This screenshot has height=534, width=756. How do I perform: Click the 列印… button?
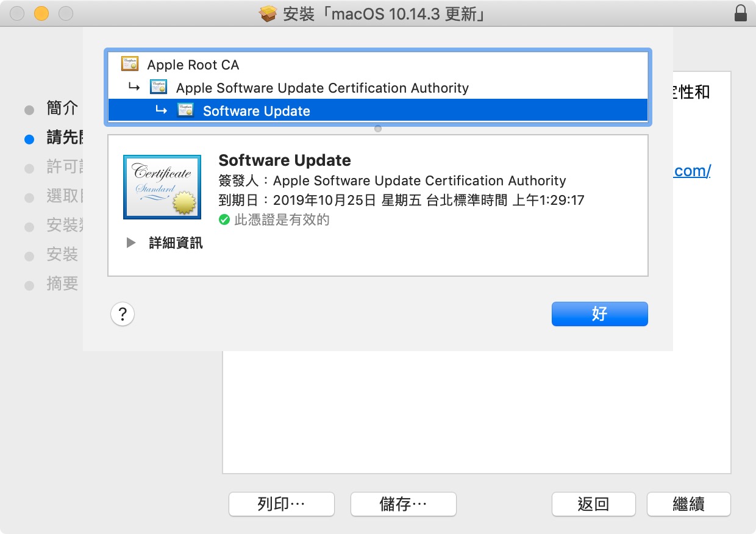coord(282,504)
